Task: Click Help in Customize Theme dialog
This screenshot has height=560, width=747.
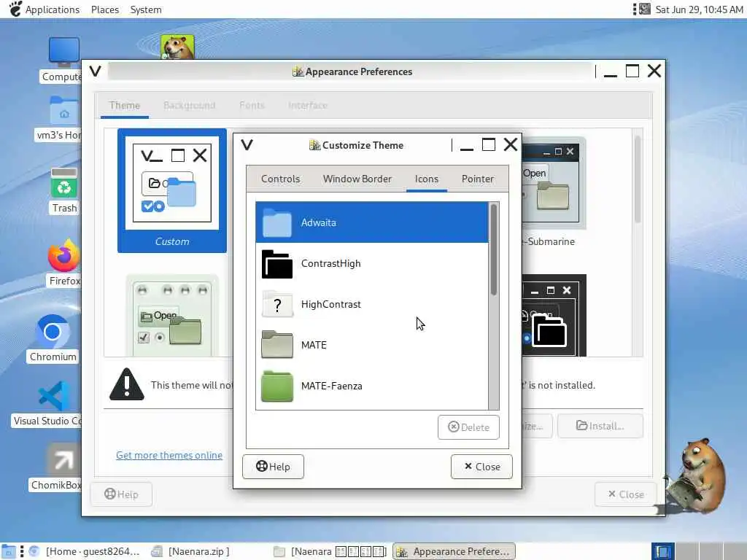Action: point(273,467)
